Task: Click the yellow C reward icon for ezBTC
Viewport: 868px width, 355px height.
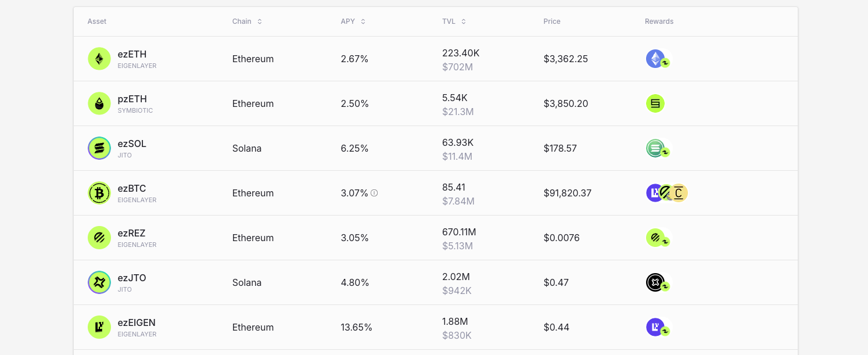Action: pos(679,193)
